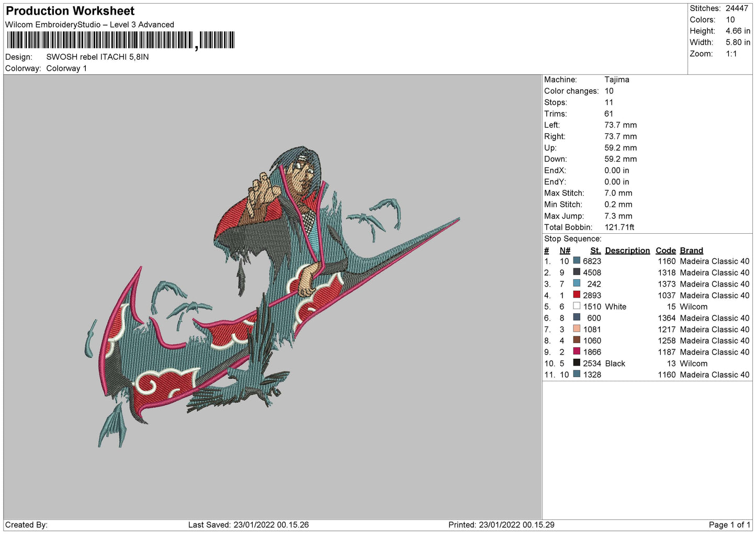Click the Code column header
The height and width of the screenshot is (534, 756).
[x=665, y=251]
